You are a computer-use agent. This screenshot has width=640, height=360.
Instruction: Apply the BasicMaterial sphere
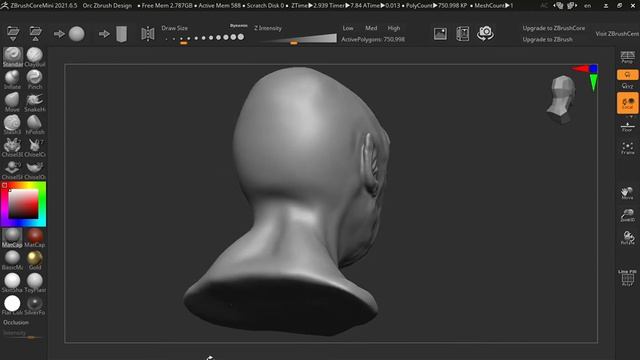tap(12, 260)
